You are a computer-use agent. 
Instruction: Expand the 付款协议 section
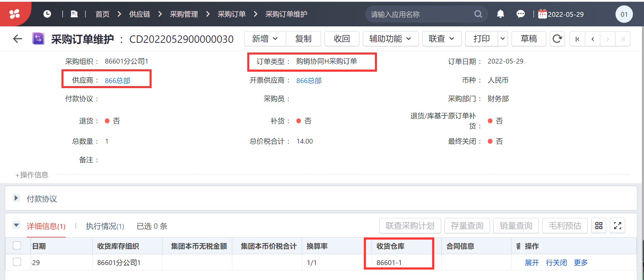(16, 198)
